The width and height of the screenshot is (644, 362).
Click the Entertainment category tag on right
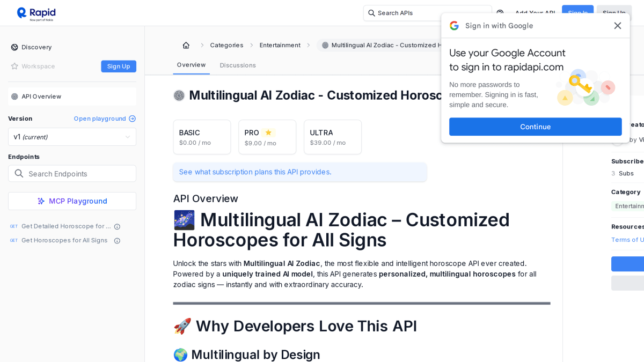tap(628, 206)
